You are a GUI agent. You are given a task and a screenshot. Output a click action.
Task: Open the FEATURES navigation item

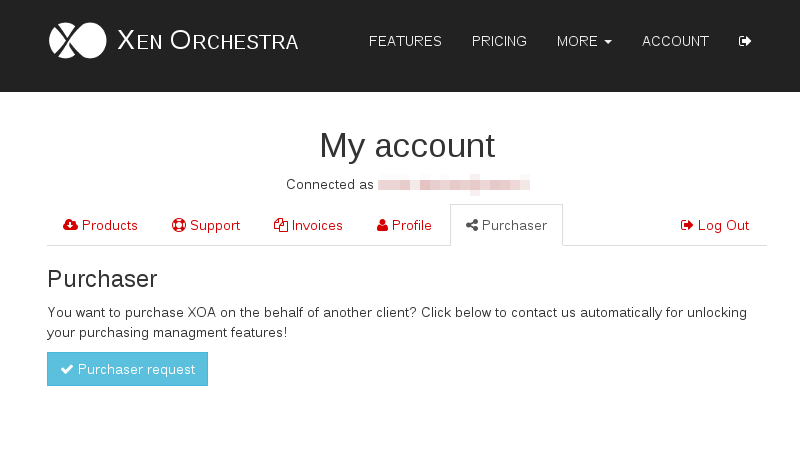pyautogui.click(x=405, y=41)
